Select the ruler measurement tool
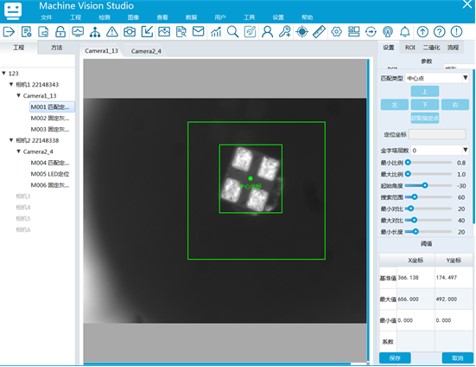This screenshot has width=476, height=367. 319,32
